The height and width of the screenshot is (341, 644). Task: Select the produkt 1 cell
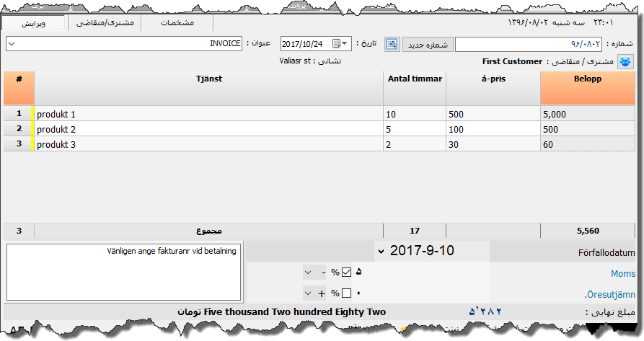coord(208,114)
